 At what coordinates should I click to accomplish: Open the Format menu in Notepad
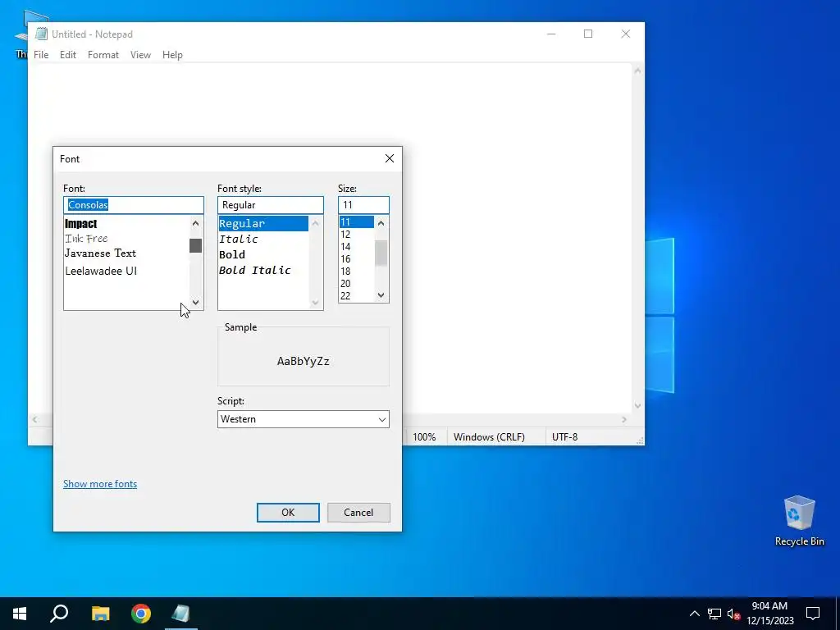[x=103, y=55]
